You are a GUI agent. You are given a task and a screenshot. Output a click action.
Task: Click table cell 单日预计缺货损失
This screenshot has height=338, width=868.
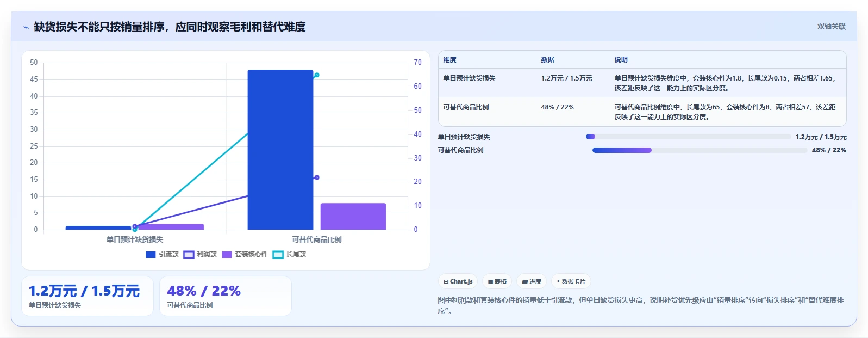point(469,78)
